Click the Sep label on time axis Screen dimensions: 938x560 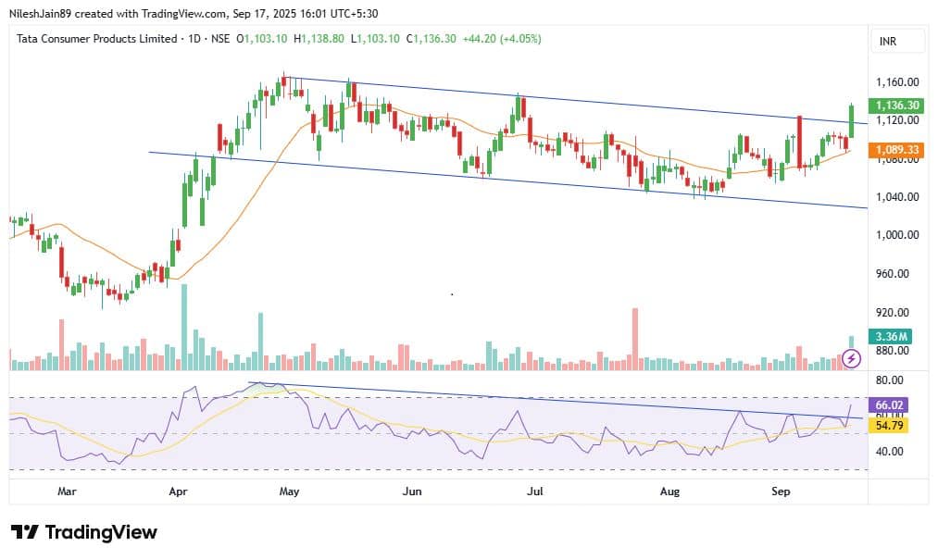coord(781,492)
